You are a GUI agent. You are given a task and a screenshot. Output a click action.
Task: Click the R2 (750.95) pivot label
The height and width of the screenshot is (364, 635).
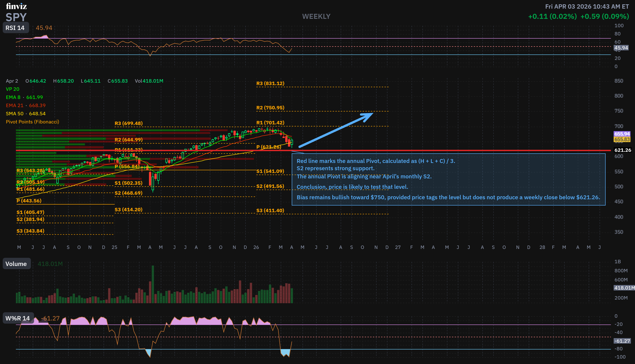coord(270,108)
